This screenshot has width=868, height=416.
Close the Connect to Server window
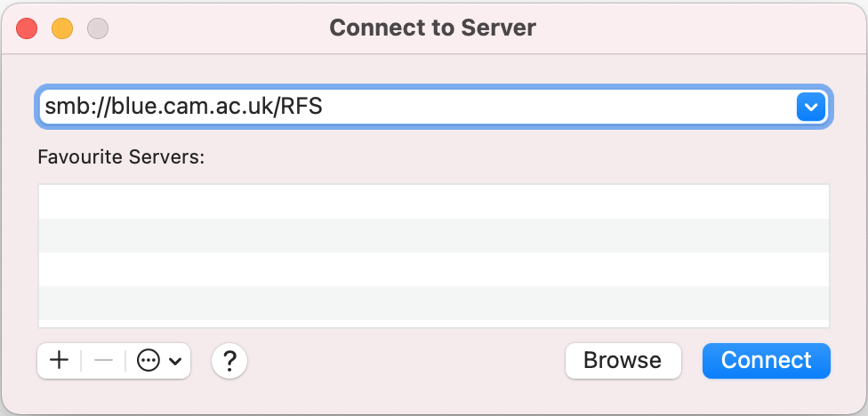pos(27,28)
